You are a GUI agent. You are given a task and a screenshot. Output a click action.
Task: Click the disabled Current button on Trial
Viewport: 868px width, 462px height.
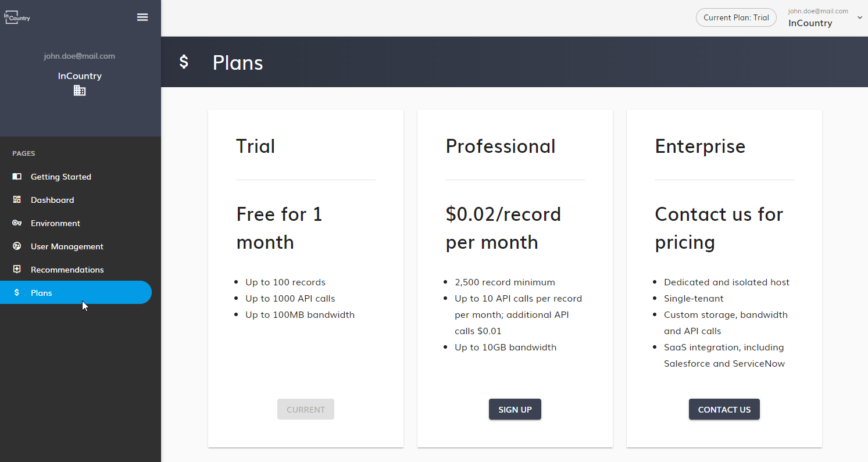pos(306,409)
